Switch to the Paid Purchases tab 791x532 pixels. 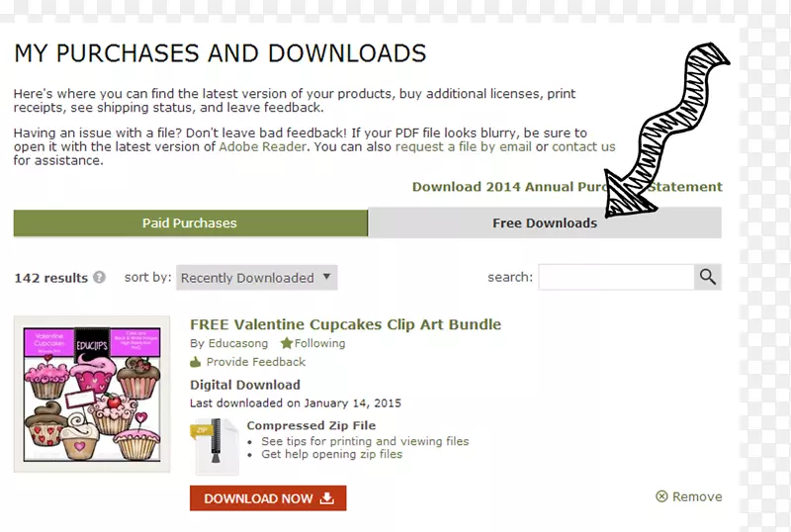tap(190, 222)
